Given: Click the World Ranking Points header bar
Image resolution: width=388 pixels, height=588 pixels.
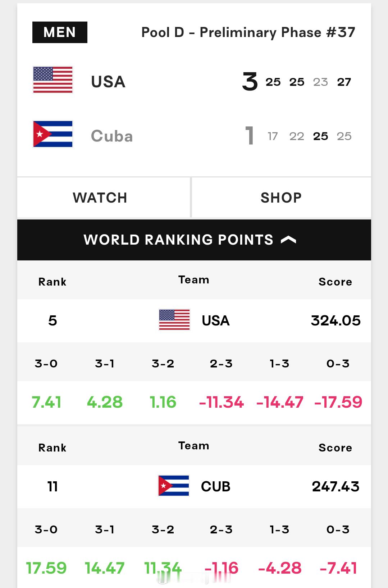Looking at the screenshot, I should tap(194, 240).
